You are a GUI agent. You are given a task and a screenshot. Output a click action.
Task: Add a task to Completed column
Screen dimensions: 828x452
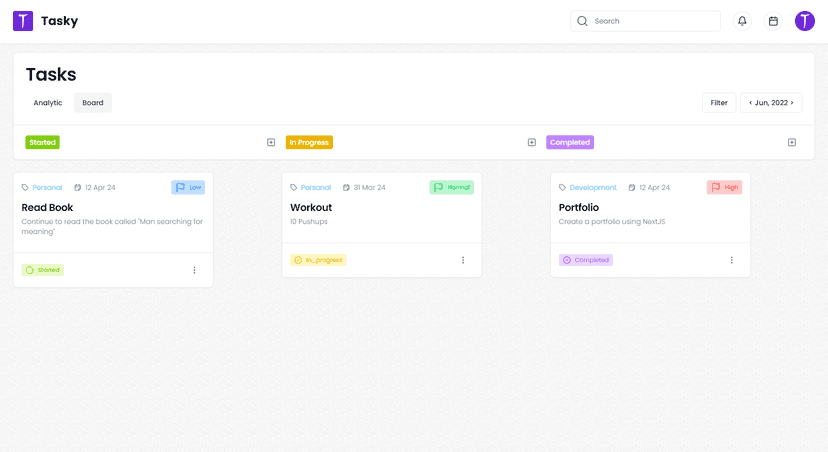pyautogui.click(x=792, y=142)
